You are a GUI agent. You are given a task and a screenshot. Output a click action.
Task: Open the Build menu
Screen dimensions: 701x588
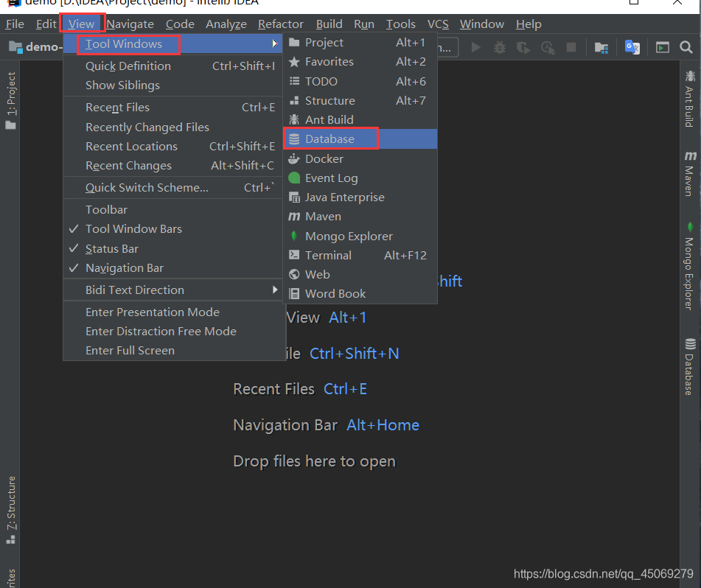329,24
